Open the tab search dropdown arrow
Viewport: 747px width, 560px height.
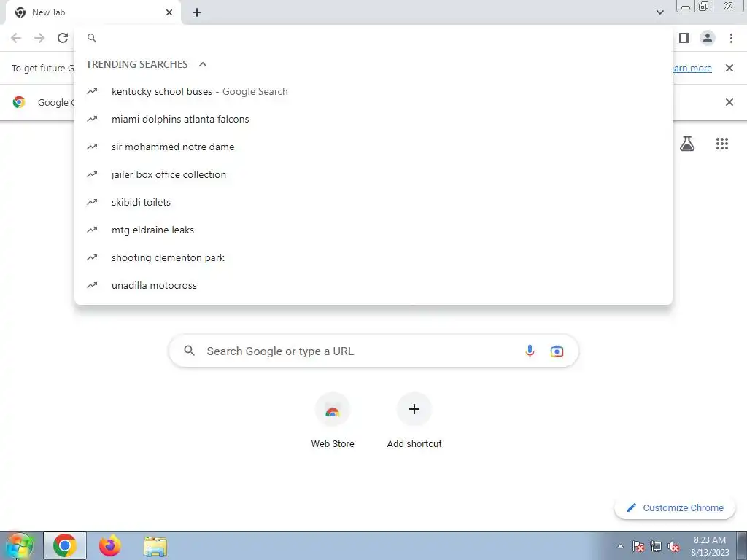[659, 12]
